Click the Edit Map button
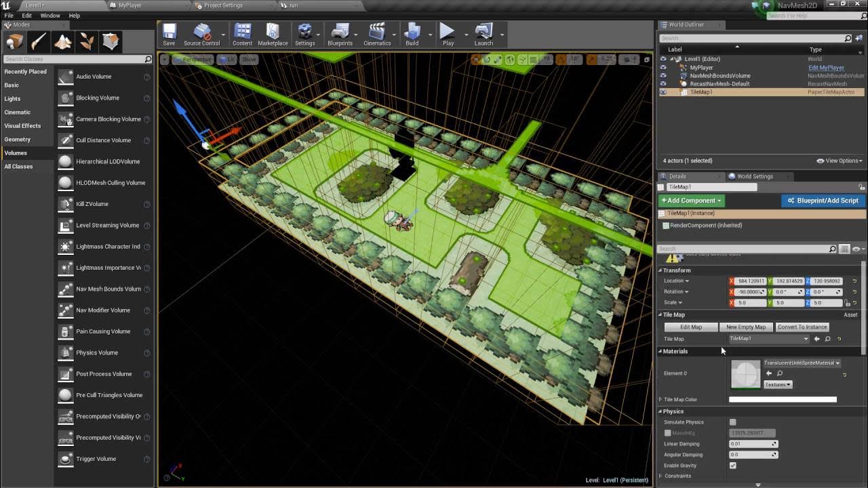The height and width of the screenshot is (488, 868). pos(691,327)
